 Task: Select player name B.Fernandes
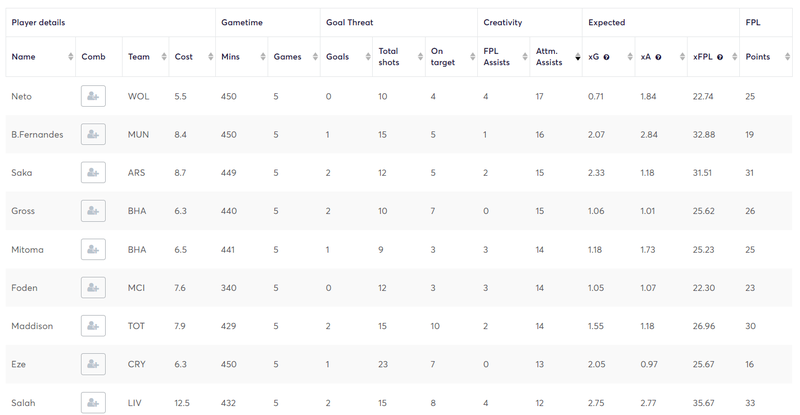click(37, 135)
